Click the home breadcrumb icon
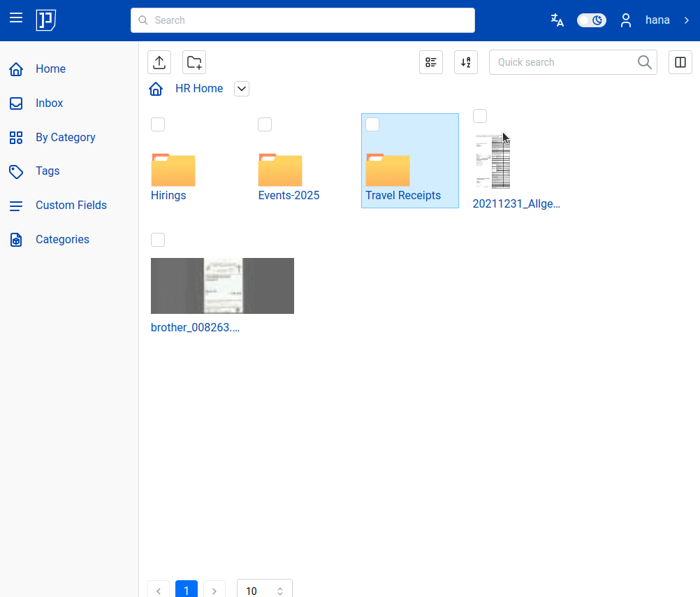The image size is (700, 597). (x=156, y=89)
